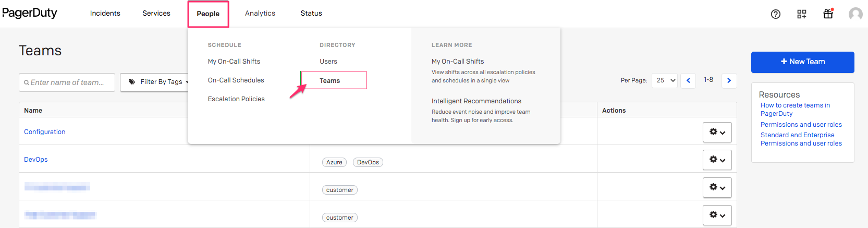
Task: Go to next page arrow
Action: point(729,80)
